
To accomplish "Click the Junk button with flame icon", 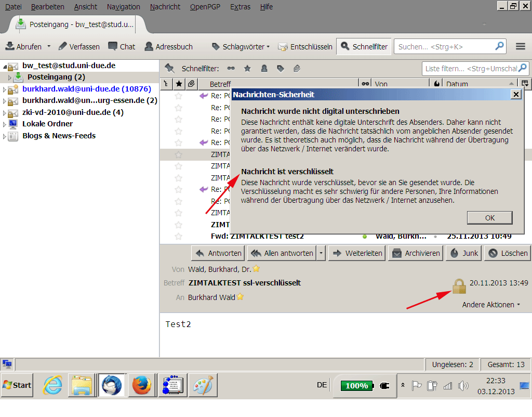I will (x=464, y=253).
